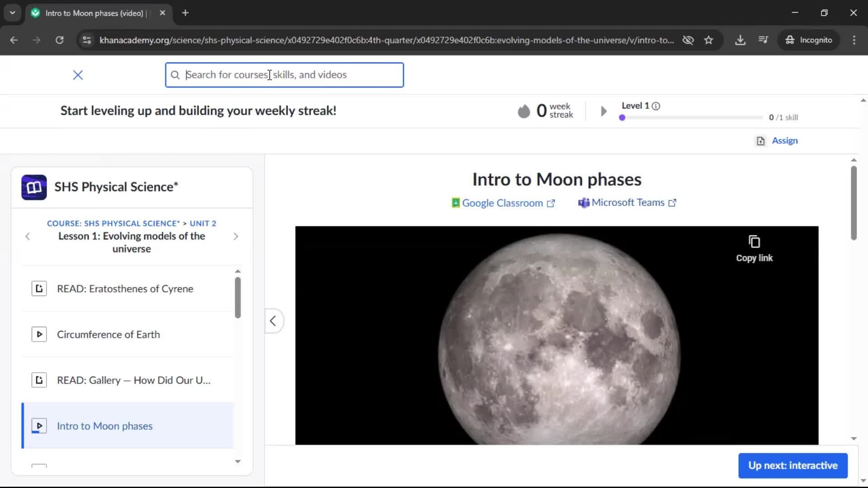Click the Assign document icon

761,141
